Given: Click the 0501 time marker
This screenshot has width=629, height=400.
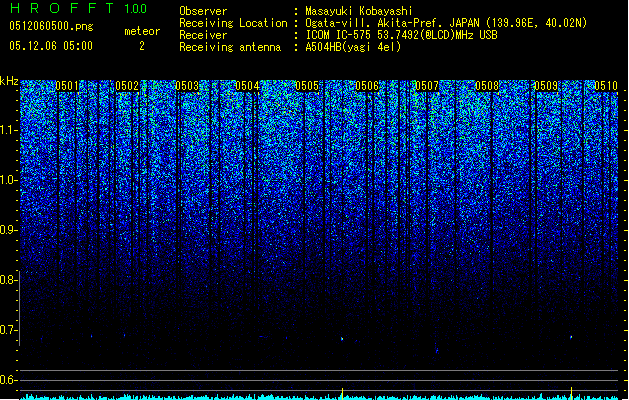Looking at the screenshot, I should tap(67, 86).
